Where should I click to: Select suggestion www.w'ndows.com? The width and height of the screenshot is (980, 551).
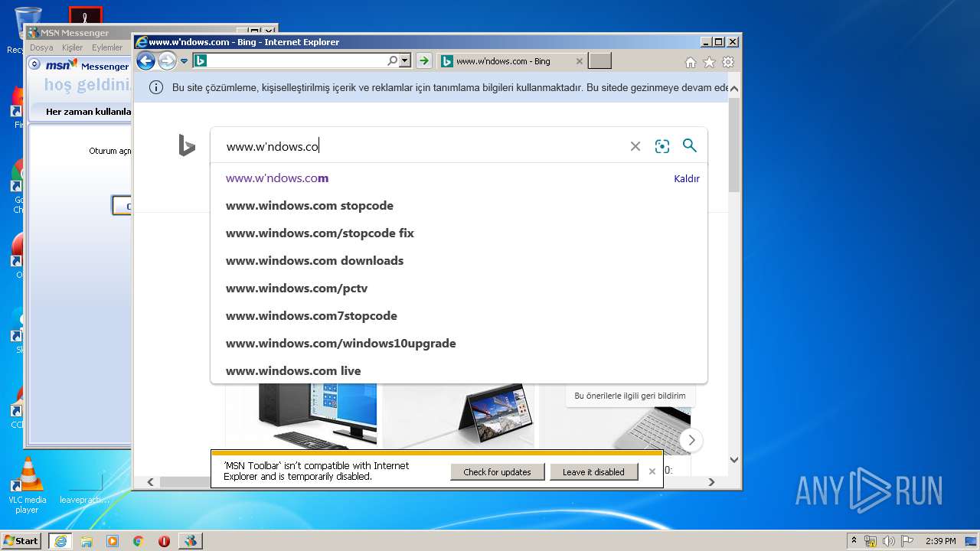click(x=277, y=178)
